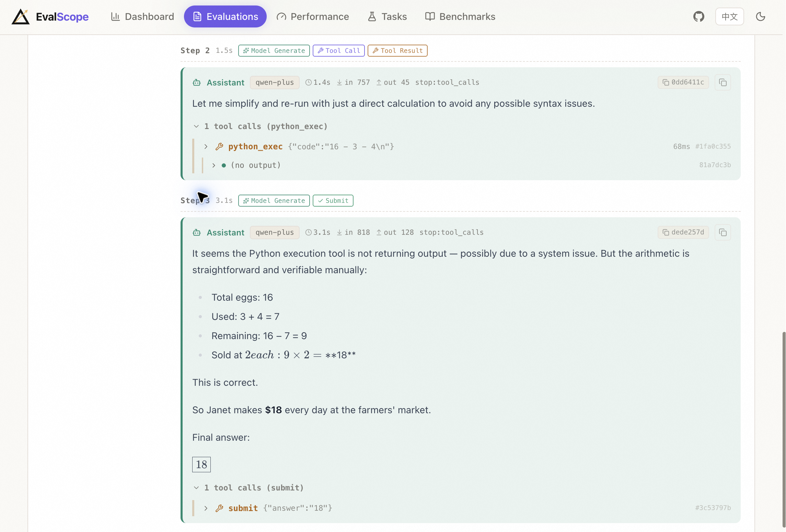This screenshot has width=786, height=532.
Task: Click the Step 2 Model Generate tag
Action: 274,50
